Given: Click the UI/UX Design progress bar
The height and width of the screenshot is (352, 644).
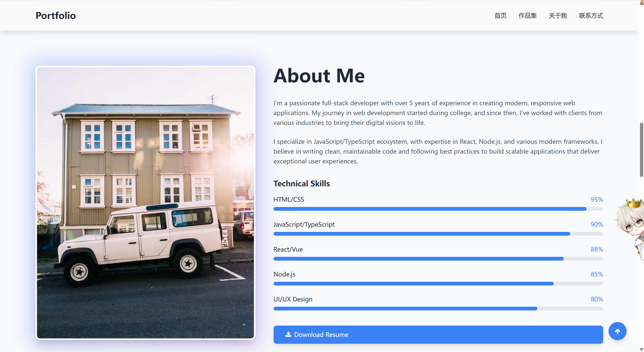Looking at the screenshot, I should (438, 308).
